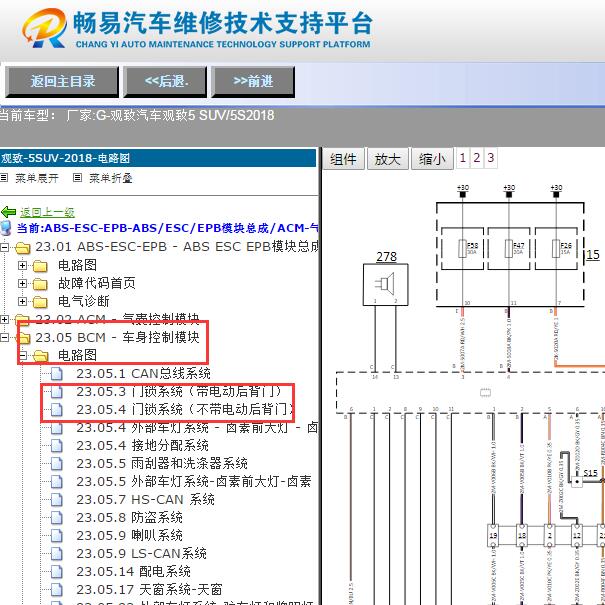Click document icon for 23.05.3 门锁系统

[57, 392]
